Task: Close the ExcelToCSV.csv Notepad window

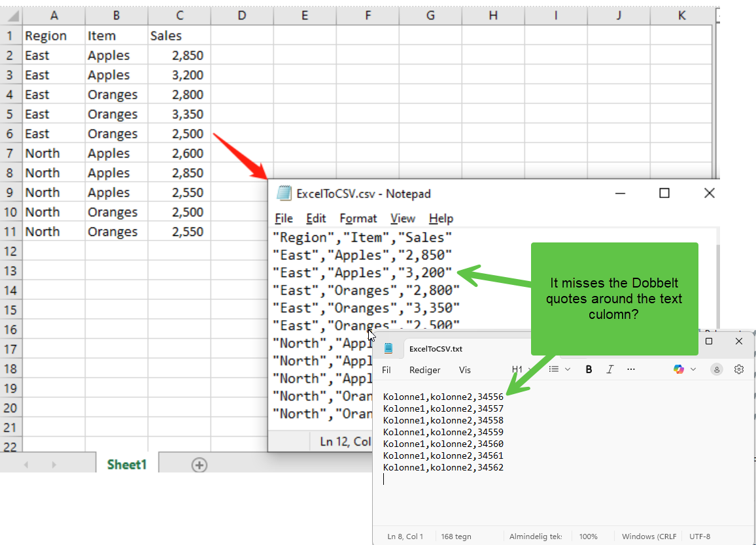Action: 709,193
